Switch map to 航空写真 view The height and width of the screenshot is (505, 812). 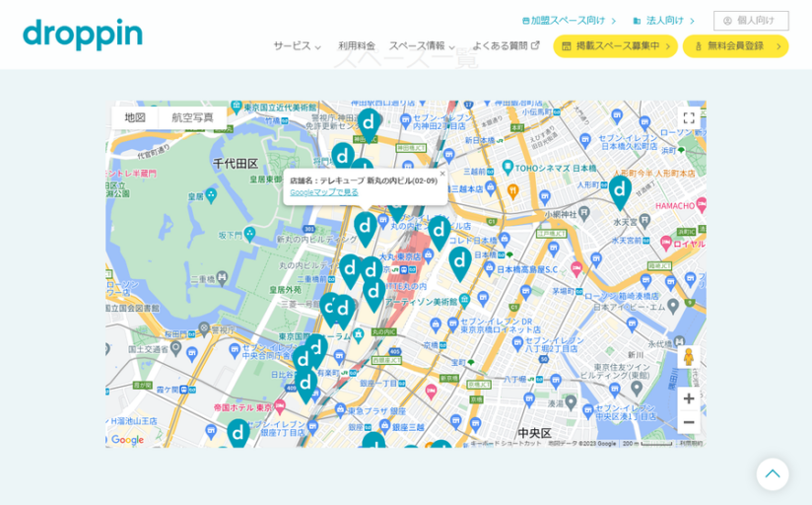[x=192, y=117]
